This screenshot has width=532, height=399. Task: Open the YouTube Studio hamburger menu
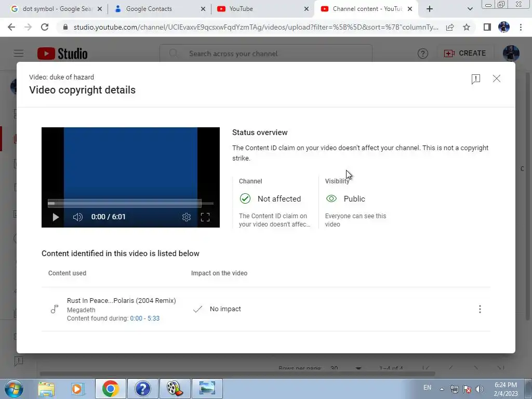point(19,54)
